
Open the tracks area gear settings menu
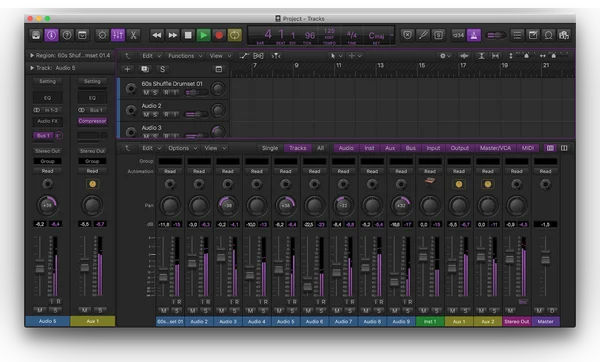click(x=444, y=56)
